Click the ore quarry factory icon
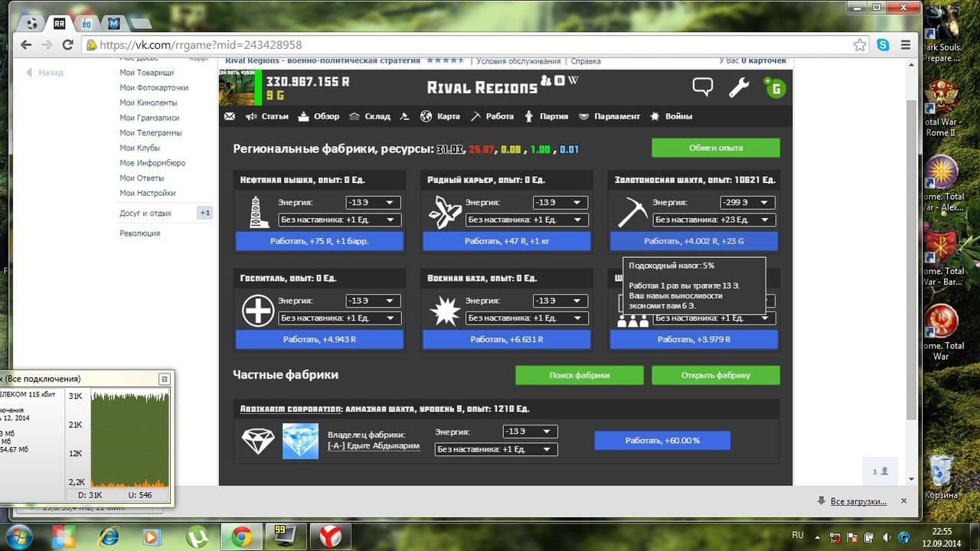980x551 pixels. coord(446,212)
